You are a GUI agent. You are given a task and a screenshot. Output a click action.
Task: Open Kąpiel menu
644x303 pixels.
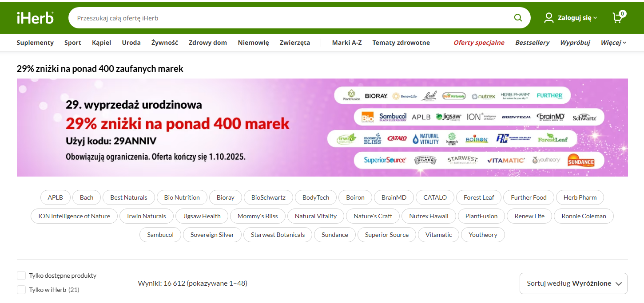tap(102, 43)
